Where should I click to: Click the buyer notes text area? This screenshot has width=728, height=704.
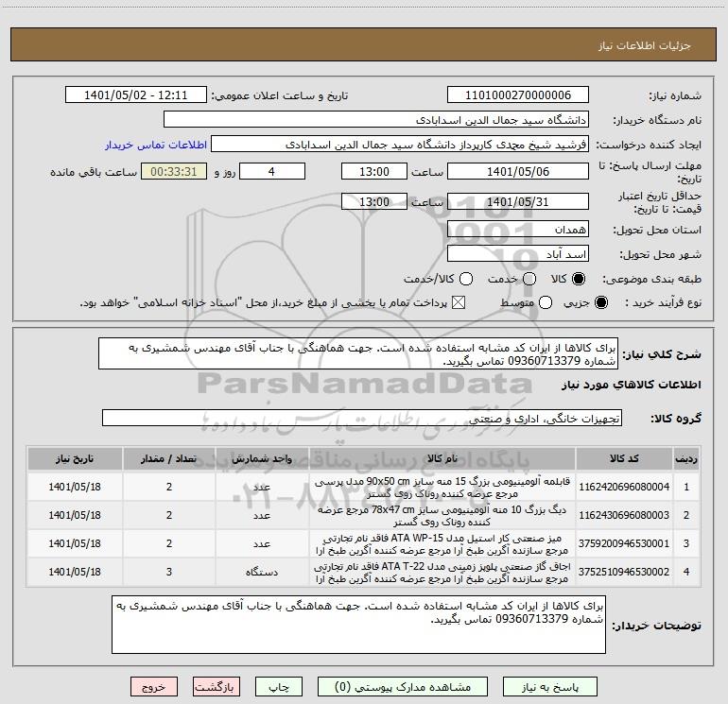point(359,625)
